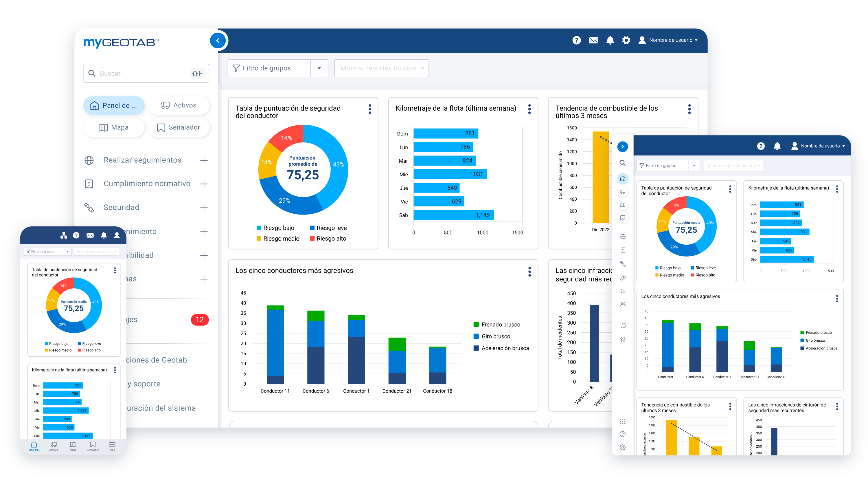Click the wrench maintenance icon in the narrow sidebar
Image resolution: width=868 pixels, height=489 pixels.
pos(623,278)
